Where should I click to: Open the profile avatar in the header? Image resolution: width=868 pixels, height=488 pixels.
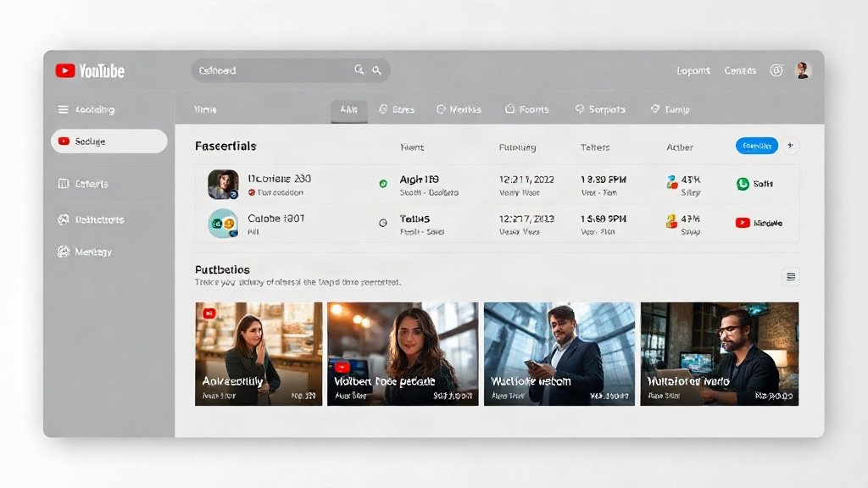tap(802, 70)
